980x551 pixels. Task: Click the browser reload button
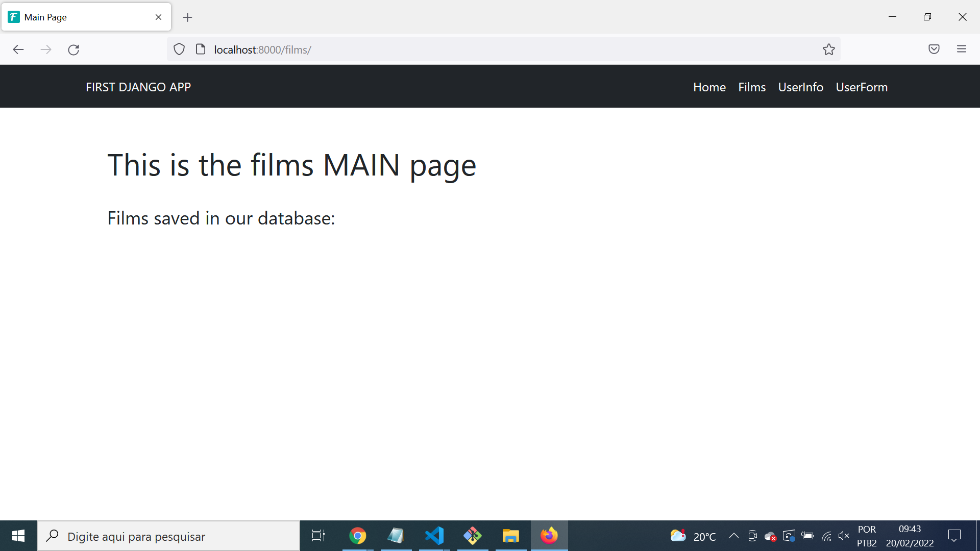tap(73, 49)
